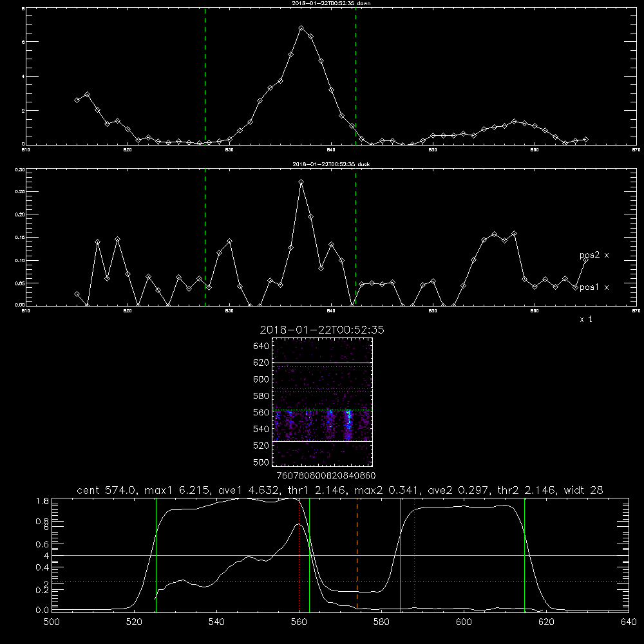Click the x-axis label 500 of profile plot
This screenshot has width=644, height=644.
click(52, 622)
